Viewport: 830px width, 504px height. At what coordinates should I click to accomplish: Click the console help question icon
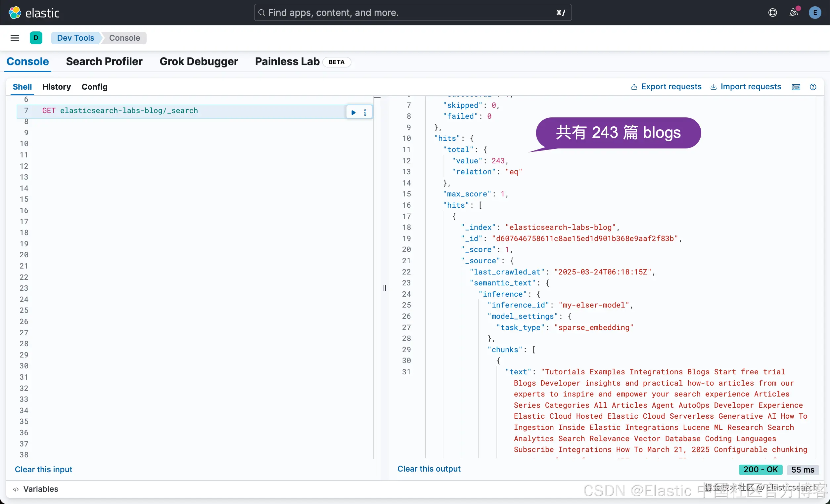click(813, 87)
